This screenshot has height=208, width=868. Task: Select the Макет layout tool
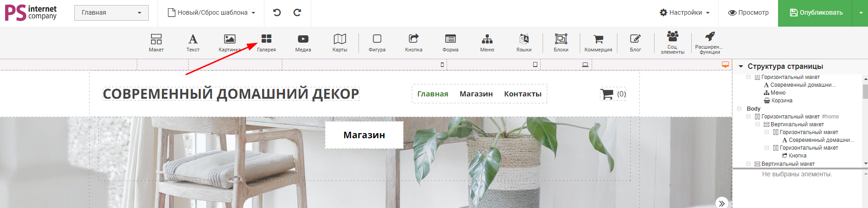coord(156,43)
